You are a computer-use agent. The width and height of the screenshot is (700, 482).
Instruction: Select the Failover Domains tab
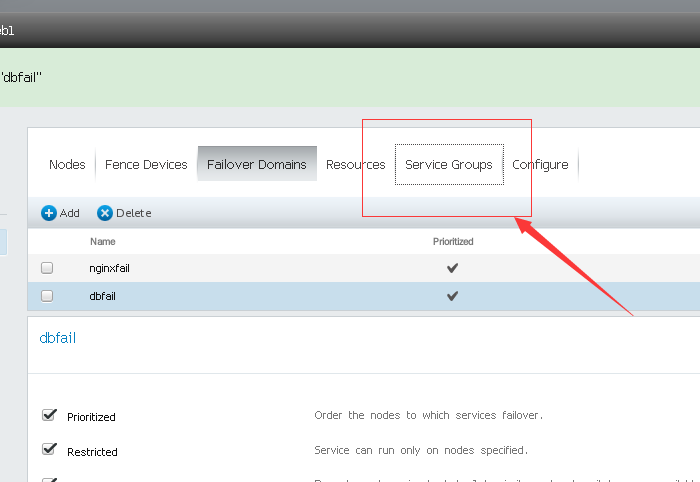coord(257,165)
